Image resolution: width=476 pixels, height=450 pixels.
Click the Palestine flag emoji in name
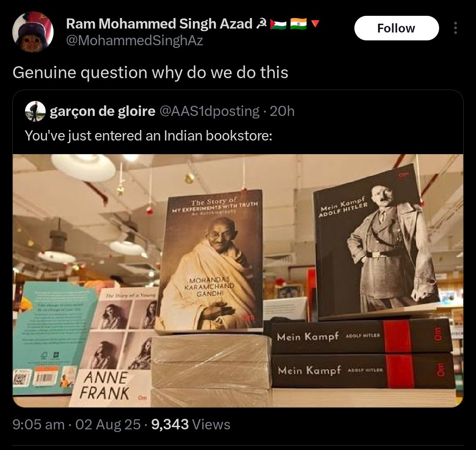[x=278, y=24]
